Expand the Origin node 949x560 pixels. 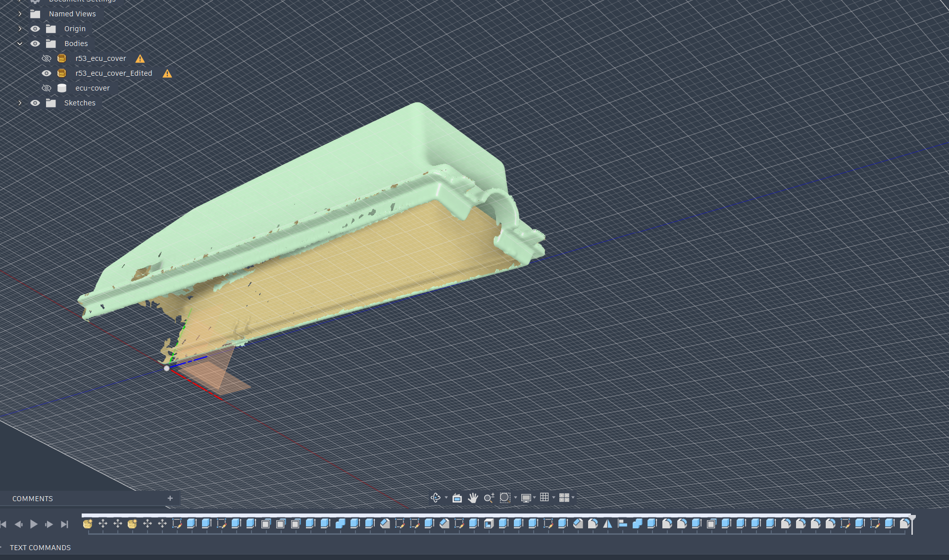[20, 29]
